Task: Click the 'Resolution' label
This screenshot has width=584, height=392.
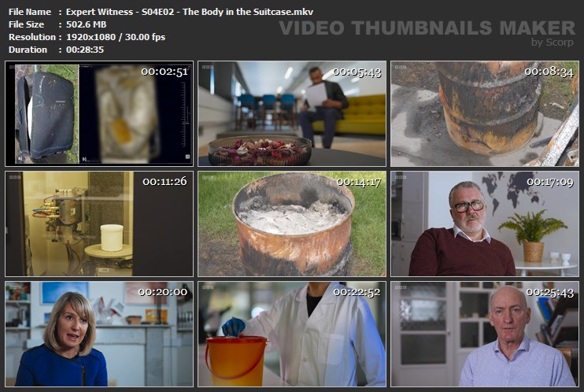Action: [32, 37]
